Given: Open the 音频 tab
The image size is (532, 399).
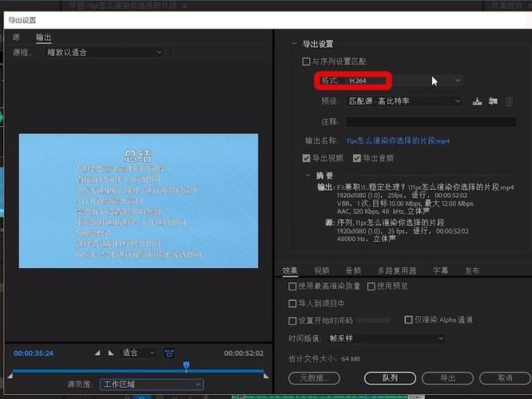Looking at the screenshot, I should coord(353,271).
